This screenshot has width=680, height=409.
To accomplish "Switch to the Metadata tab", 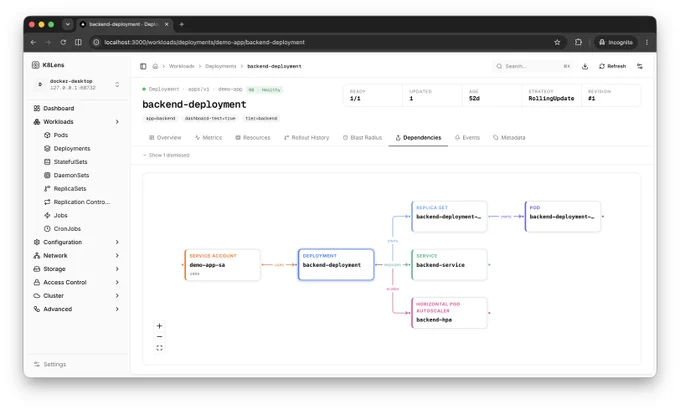I will tap(509, 138).
